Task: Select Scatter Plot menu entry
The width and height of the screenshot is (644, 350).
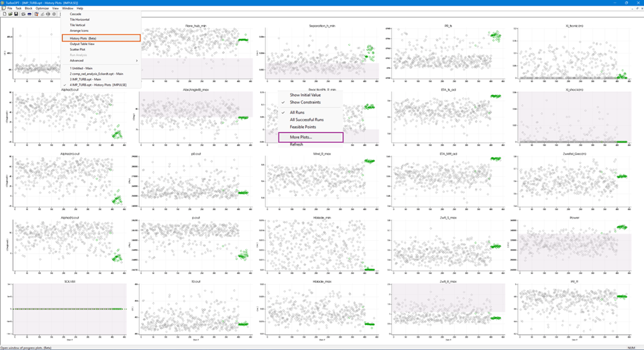Action: tap(78, 49)
